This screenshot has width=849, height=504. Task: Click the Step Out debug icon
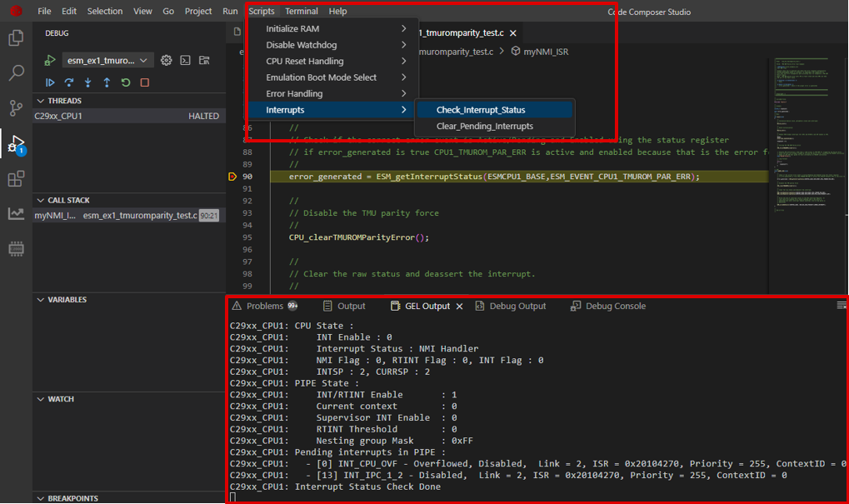[x=107, y=82]
